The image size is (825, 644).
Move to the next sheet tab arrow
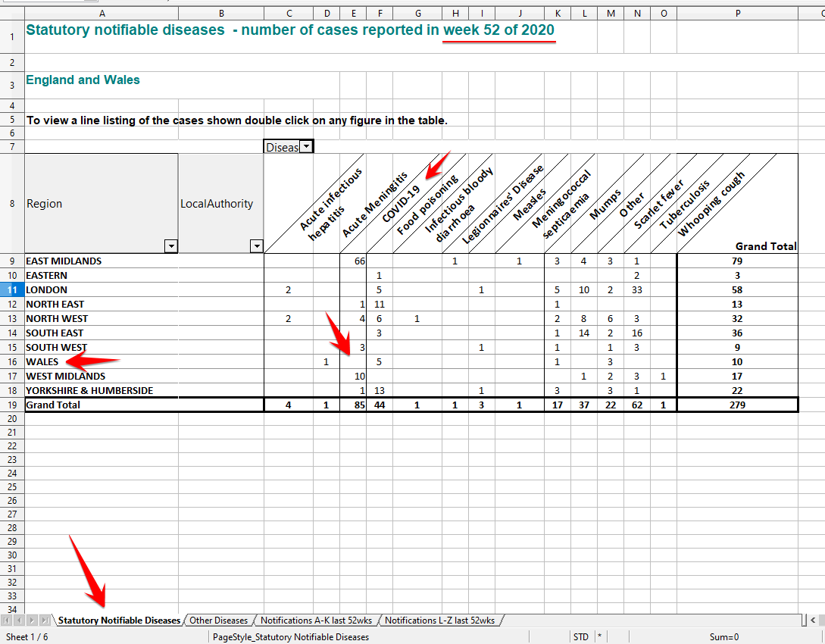32,621
